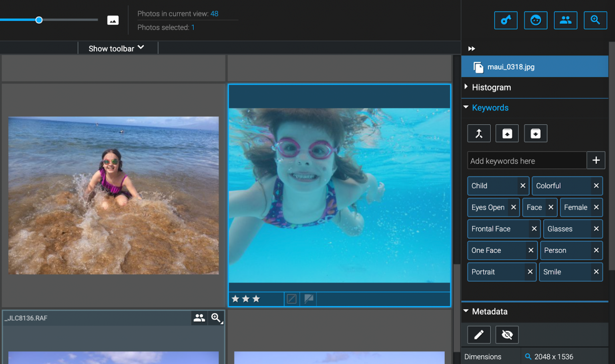Remove the Glasses keyword tag
Image resolution: width=615 pixels, height=364 pixels.
[595, 229]
